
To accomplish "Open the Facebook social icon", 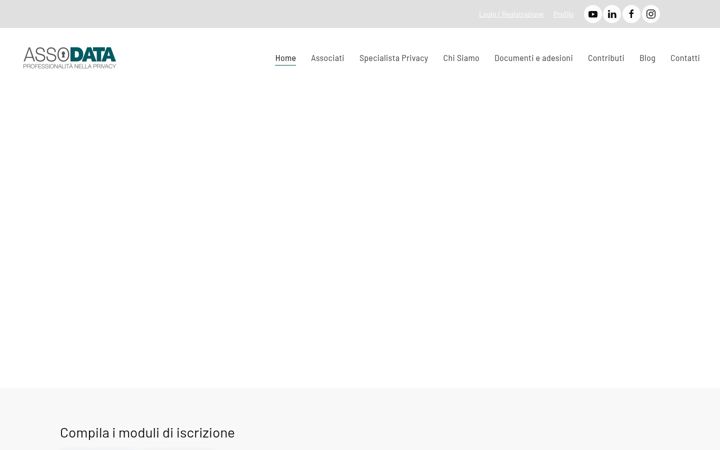I will click(x=631, y=14).
